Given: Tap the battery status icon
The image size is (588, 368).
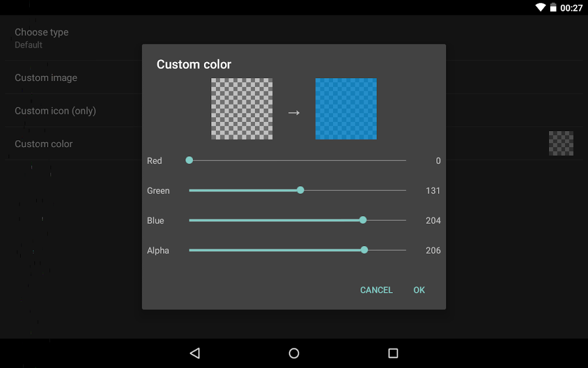Looking at the screenshot, I should (x=553, y=7).
